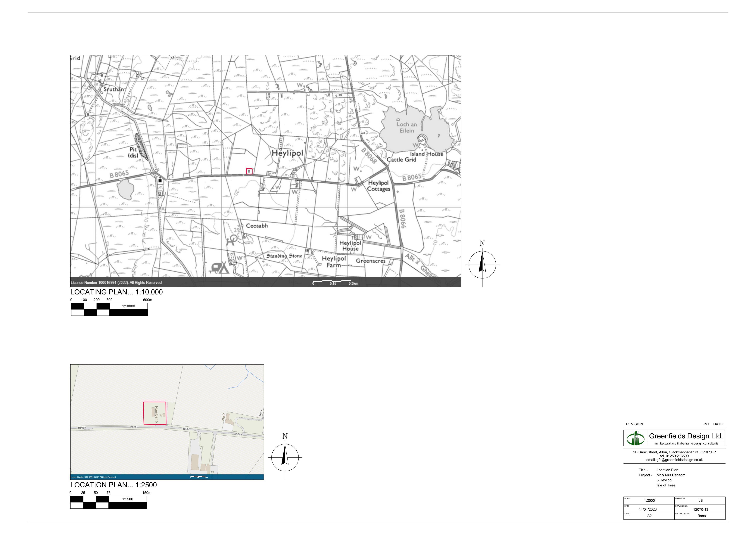
Task: Click the "REVISION" header label
Action: pos(635,424)
